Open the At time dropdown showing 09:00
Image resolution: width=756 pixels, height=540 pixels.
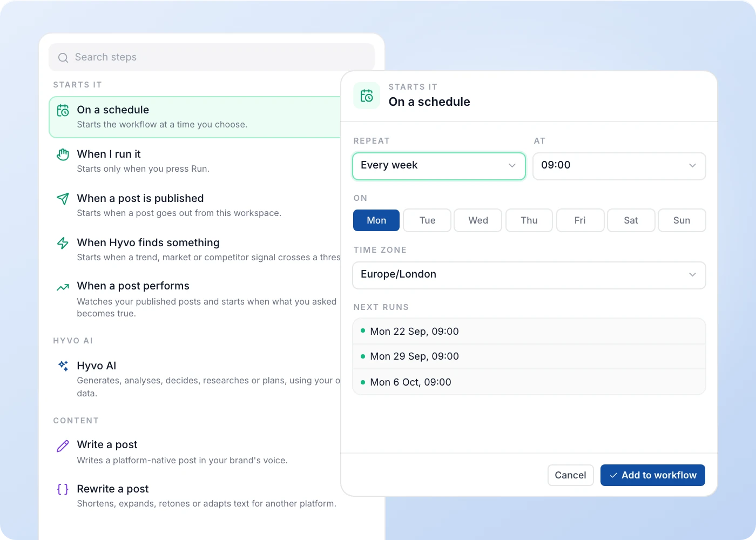pos(619,166)
